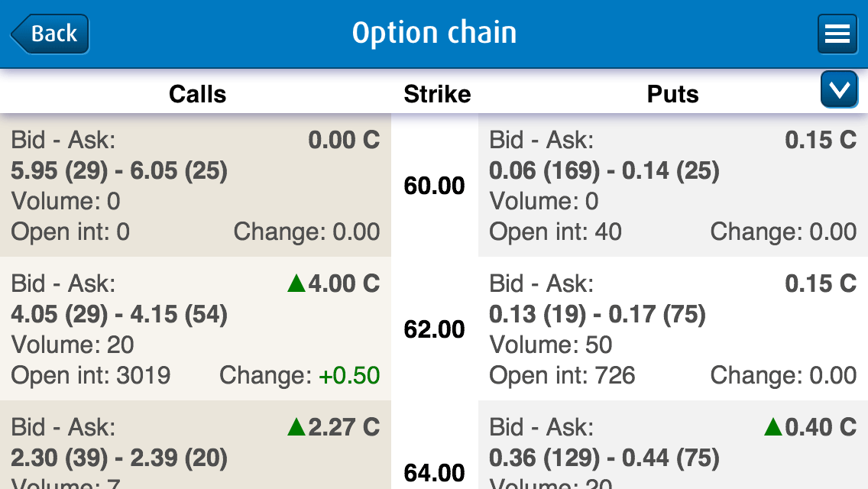Screen dimensions: 868x489
Task: Click the 64.00 strike price
Action: (434, 473)
